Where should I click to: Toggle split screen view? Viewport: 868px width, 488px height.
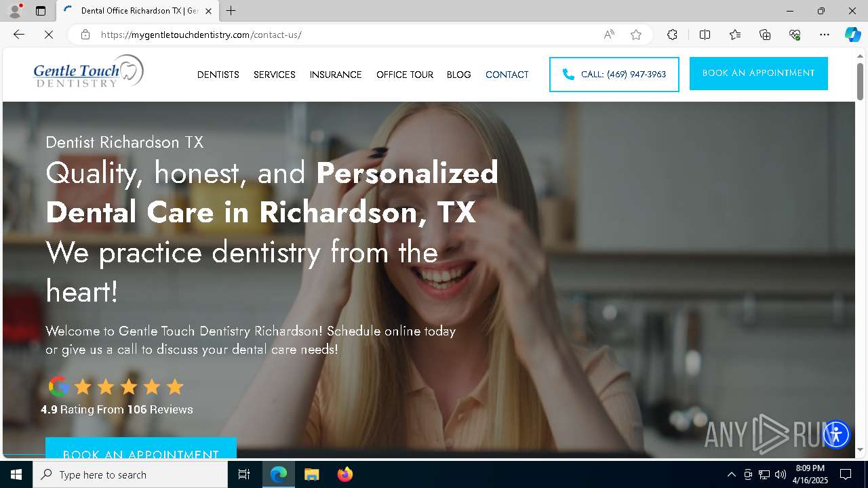click(x=705, y=35)
